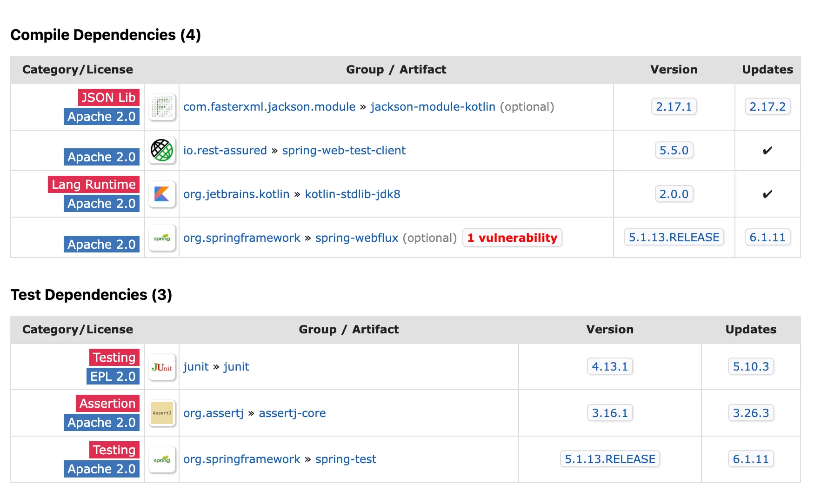Select version 5.1.13.RELEASE of spring-webflux
The width and height of the screenshot is (814, 504).
674,238
